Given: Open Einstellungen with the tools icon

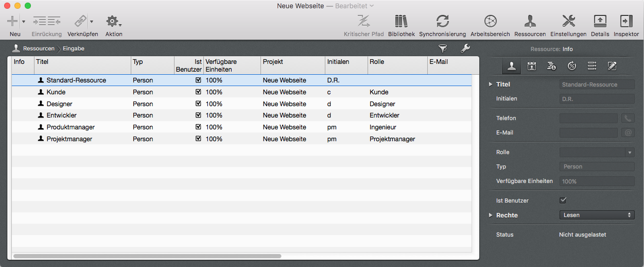Looking at the screenshot, I should (568, 22).
